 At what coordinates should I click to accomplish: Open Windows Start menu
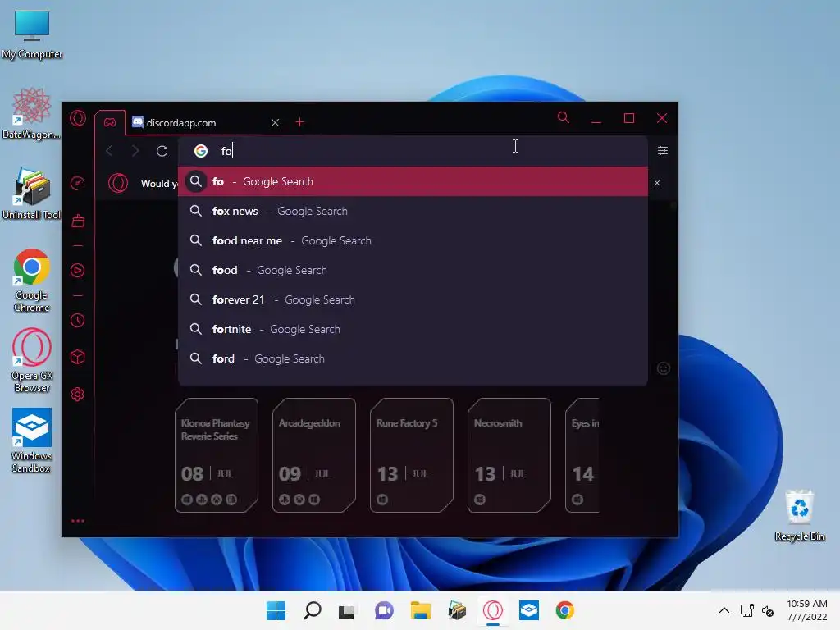276,610
